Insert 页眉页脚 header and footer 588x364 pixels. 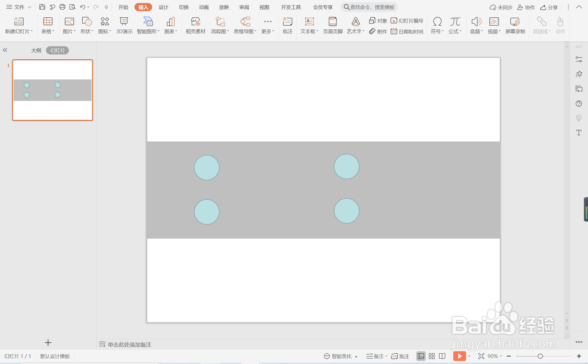[333, 26]
